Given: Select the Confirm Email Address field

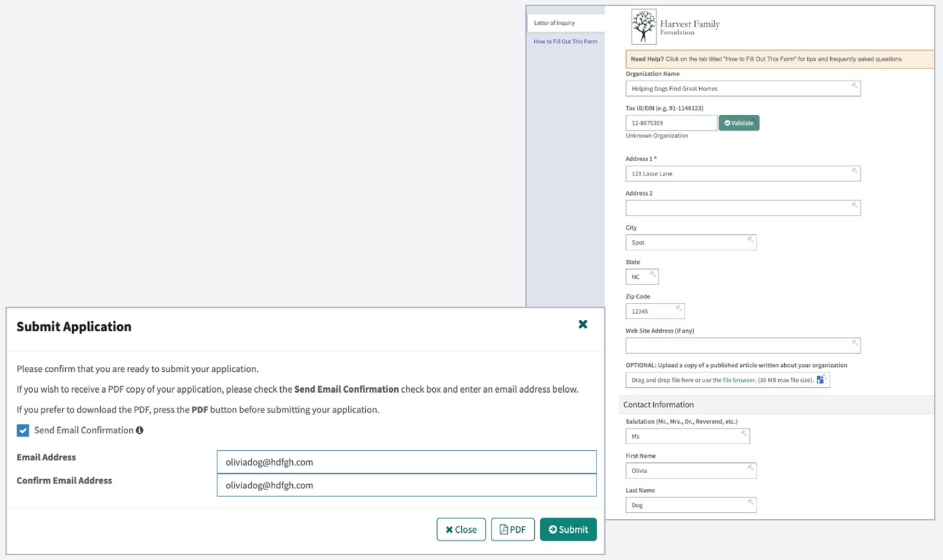Looking at the screenshot, I should pyautogui.click(x=406, y=485).
